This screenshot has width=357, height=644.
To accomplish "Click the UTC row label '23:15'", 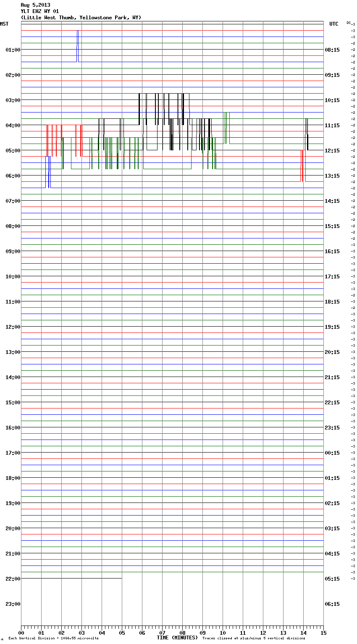I will pos(332,427).
